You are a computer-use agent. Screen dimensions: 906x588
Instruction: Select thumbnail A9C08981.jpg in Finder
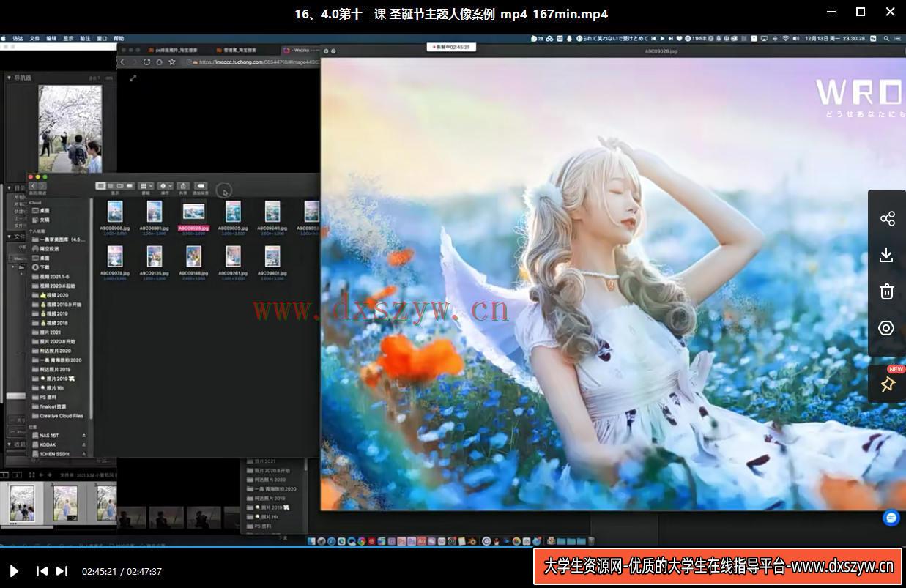(x=155, y=211)
